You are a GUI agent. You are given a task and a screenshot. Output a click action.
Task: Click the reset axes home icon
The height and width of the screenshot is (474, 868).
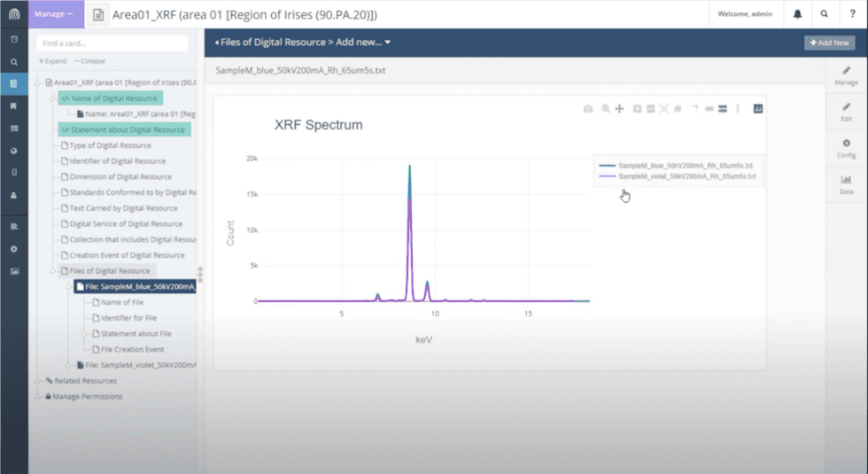click(x=678, y=108)
